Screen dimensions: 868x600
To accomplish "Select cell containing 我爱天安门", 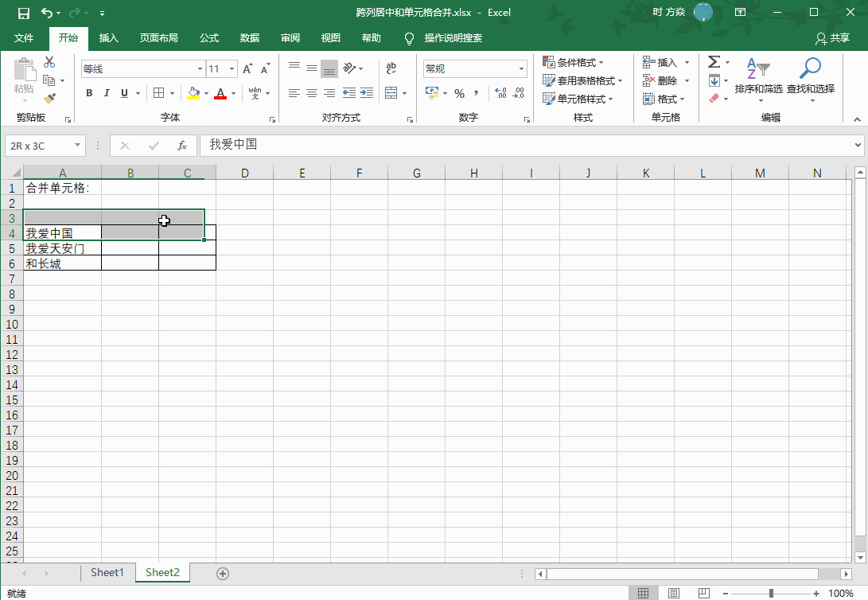I will (63, 248).
